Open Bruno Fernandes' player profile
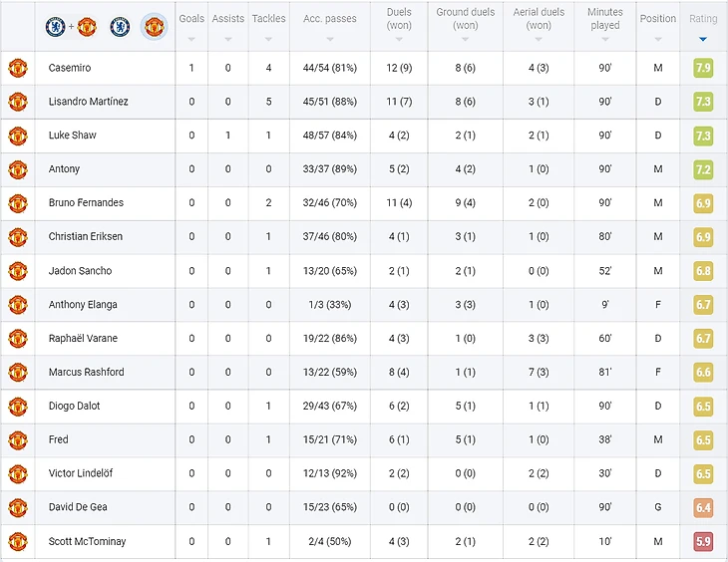 point(86,203)
